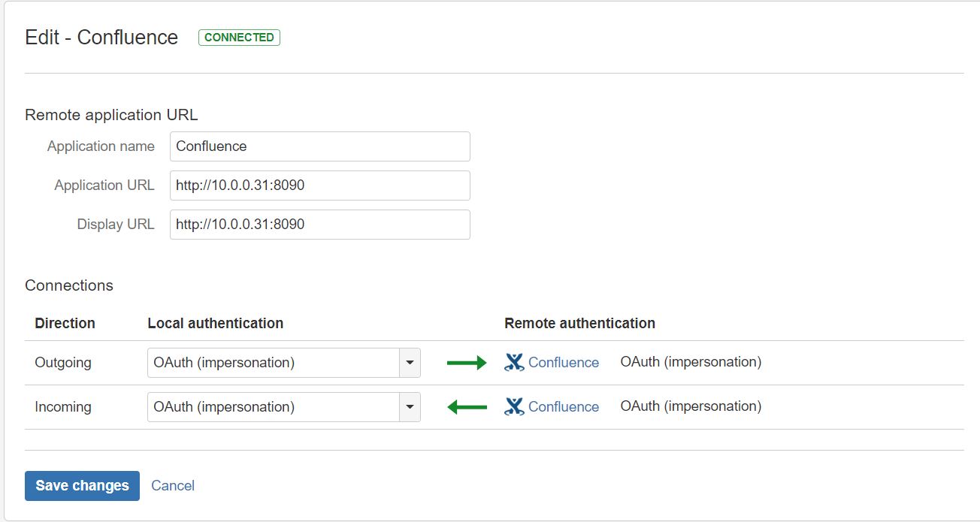980x522 pixels.
Task: Click the Confluence icon in the Incoming row
Action: point(514,407)
